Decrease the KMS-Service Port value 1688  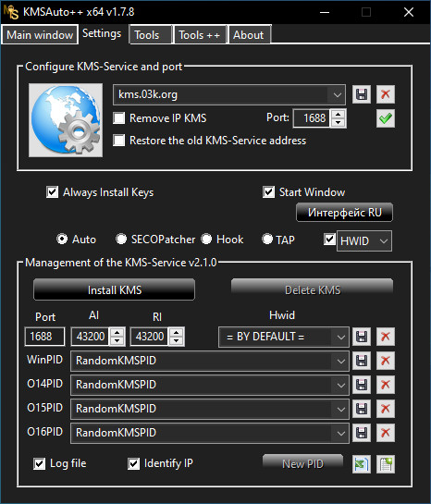pyautogui.click(x=338, y=123)
